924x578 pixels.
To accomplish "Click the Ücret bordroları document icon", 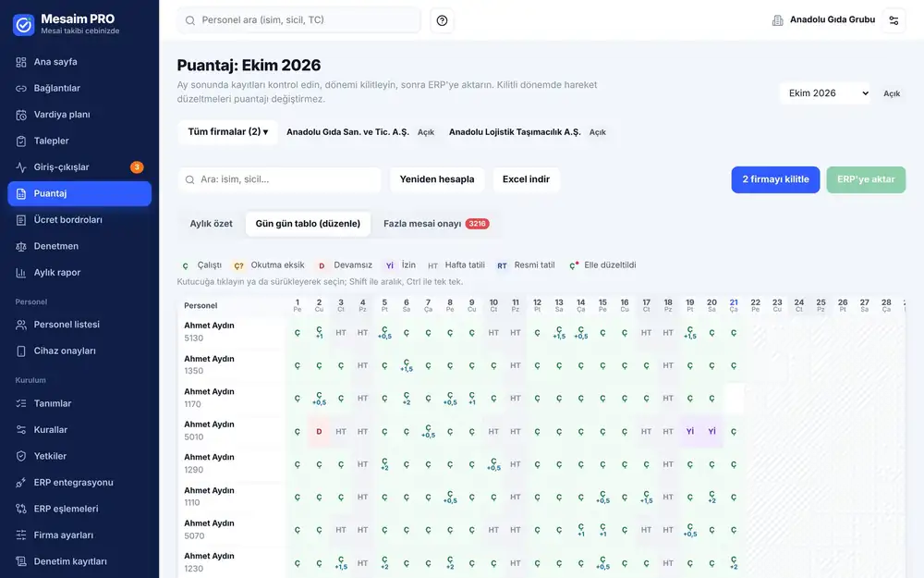I will (x=21, y=220).
